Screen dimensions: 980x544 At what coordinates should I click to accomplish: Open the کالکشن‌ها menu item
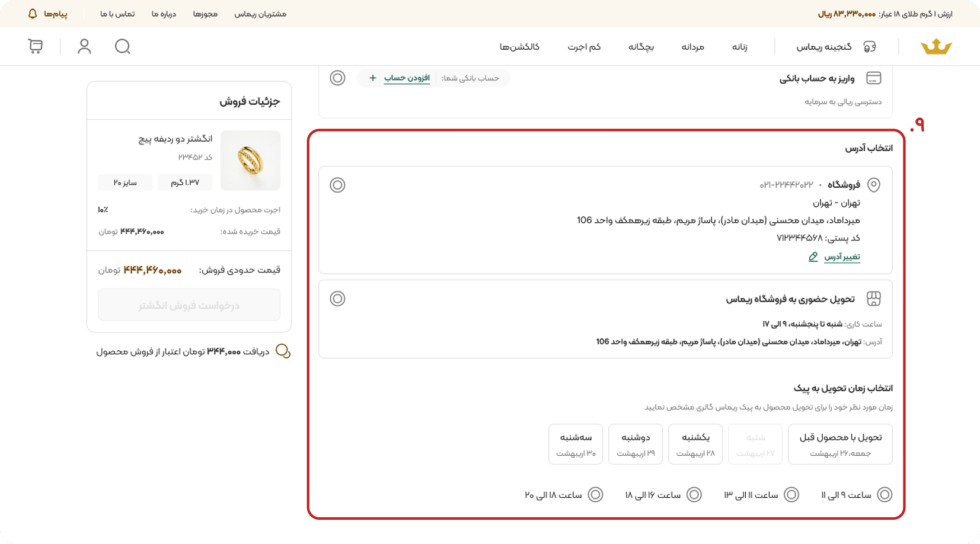519,47
